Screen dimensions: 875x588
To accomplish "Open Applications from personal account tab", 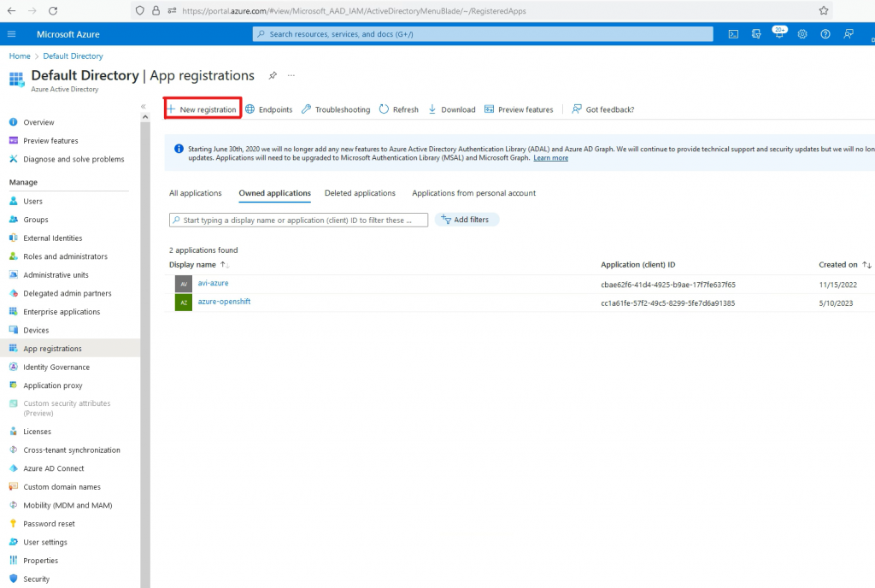I will tap(473, 193).
